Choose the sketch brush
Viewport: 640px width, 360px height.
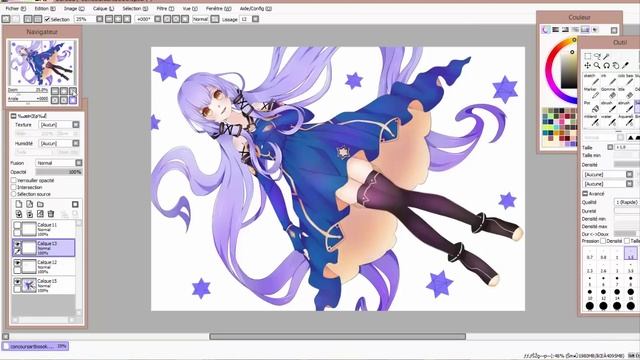point(592,80)
